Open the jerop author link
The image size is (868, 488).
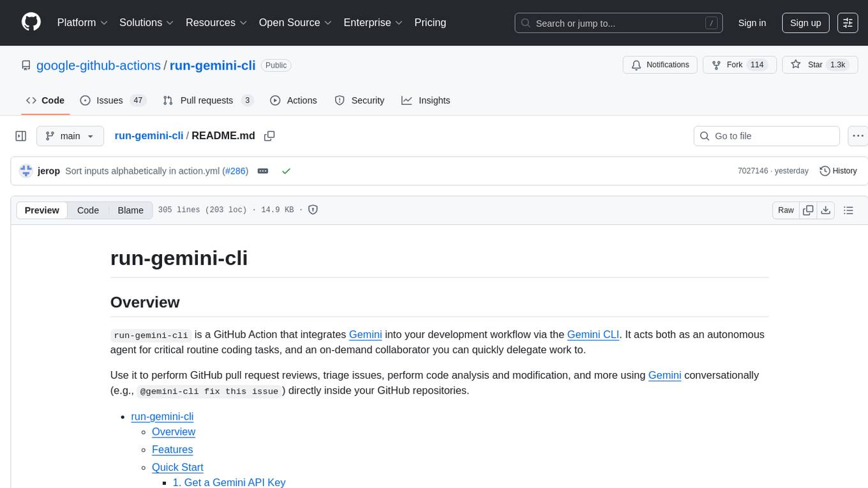[49, 171]
